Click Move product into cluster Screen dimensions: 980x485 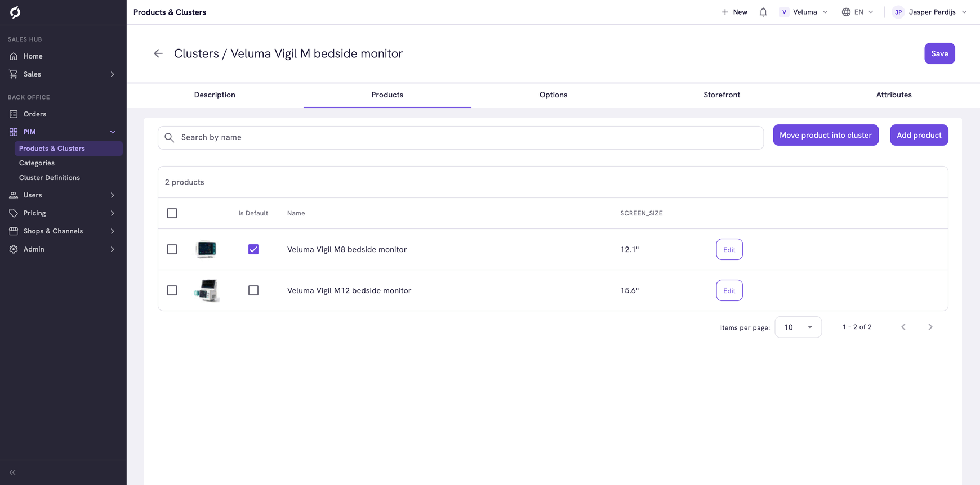click(826, 135)
